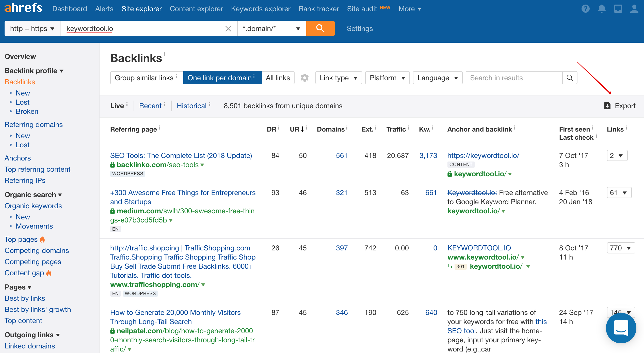This screenshot has height=353, width=644.
Task: Click the padlock icon before neilpatel.com
Action: (x=112, y=331)
